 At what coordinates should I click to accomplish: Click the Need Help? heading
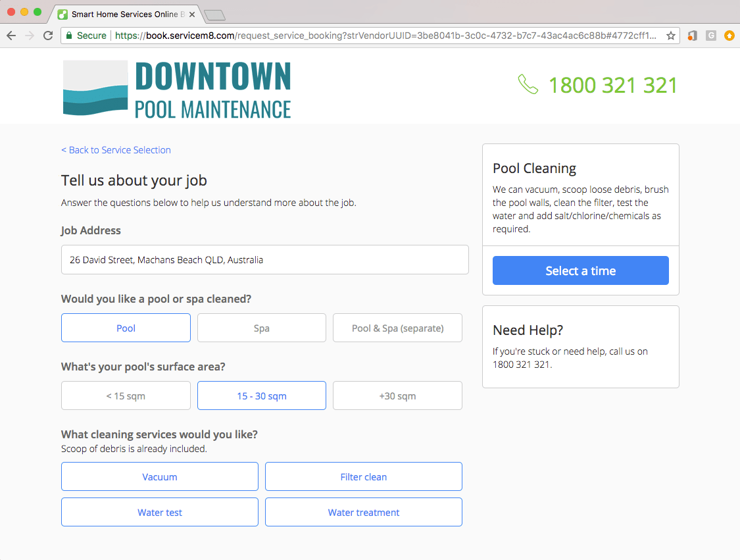pyautogui.click(x=528, y=330)
